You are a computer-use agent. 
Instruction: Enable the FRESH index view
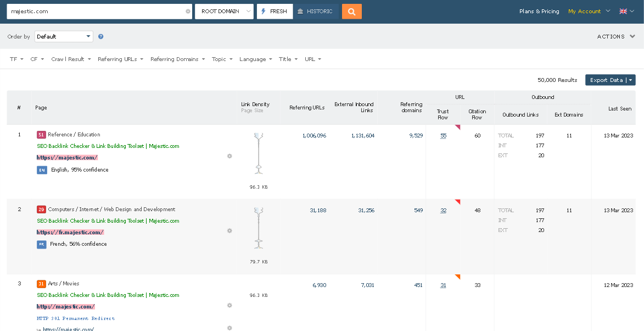tap(275, 11)
